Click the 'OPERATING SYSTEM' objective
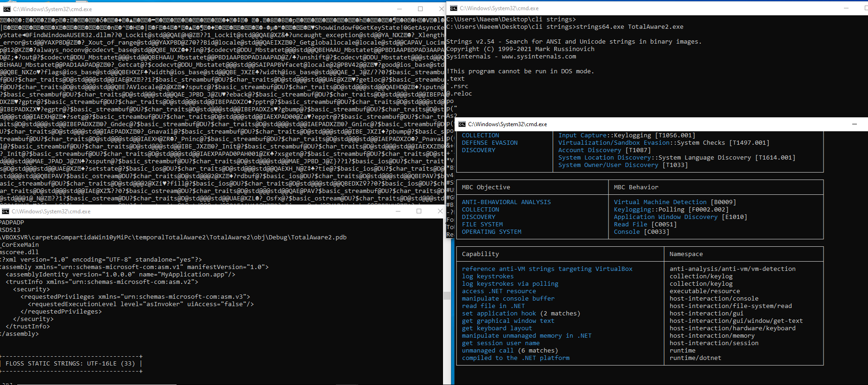Screen dimensions: 868x385 point(492,232)
